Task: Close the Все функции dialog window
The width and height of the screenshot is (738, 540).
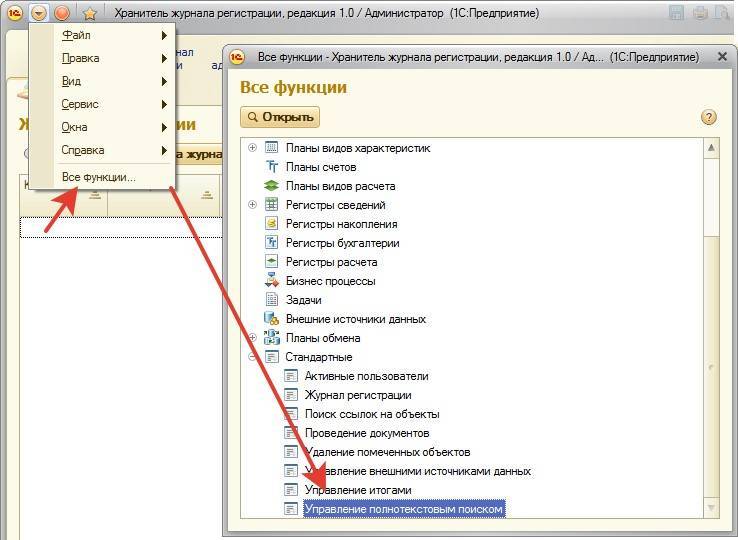Action: 722,57
